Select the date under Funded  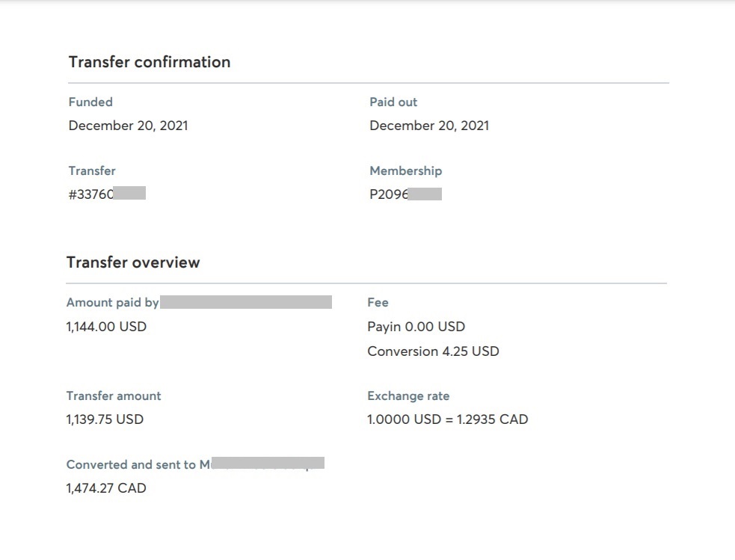tap(128, 126)
